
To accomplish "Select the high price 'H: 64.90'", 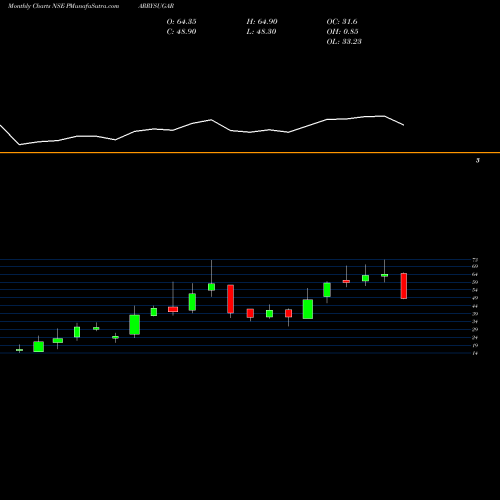I will [x=262, y=22].
